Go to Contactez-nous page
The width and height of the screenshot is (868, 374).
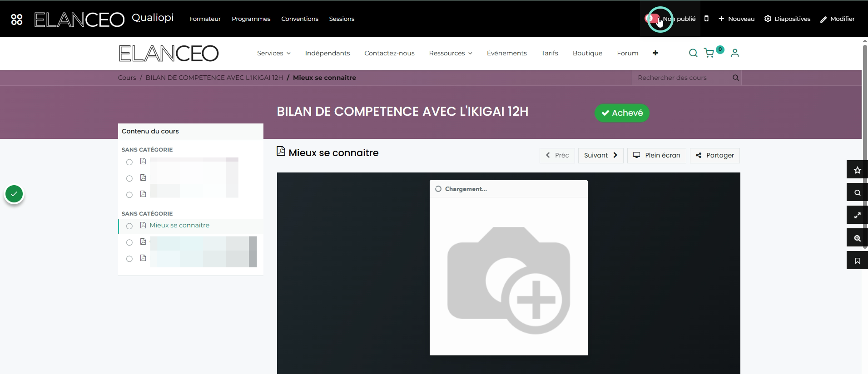pyautogui.click(x=389, y=53)
